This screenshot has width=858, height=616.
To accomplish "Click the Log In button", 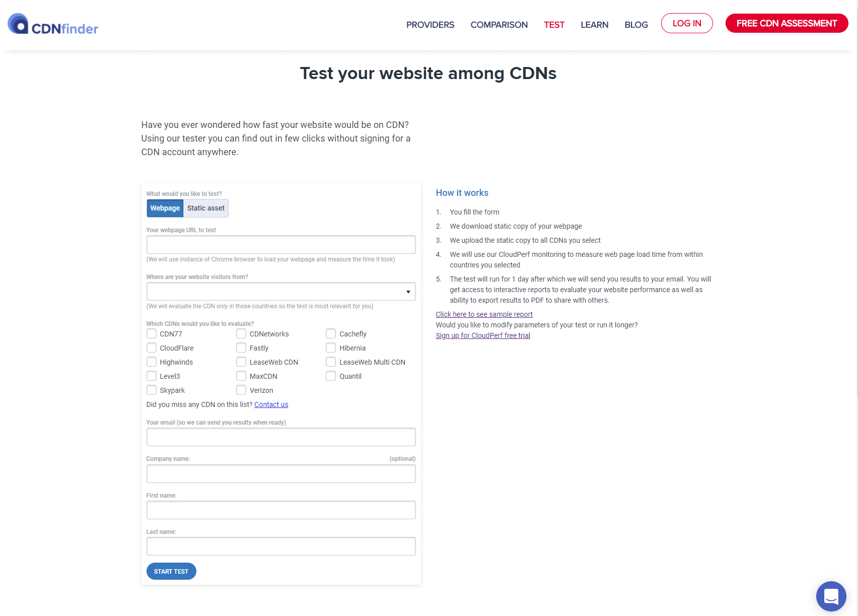I will click(x=687, y=24).
